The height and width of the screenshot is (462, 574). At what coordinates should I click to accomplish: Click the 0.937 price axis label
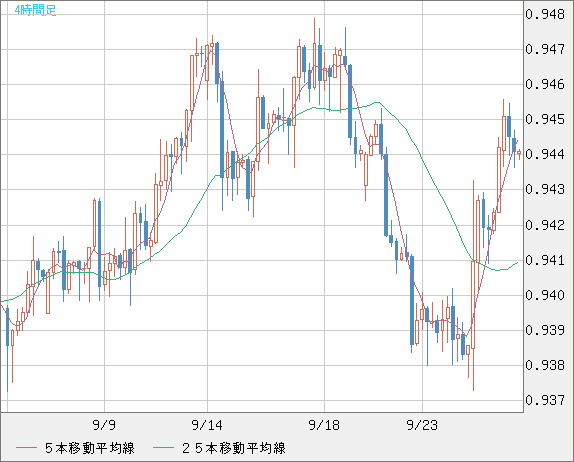click(x=545, y=400)
